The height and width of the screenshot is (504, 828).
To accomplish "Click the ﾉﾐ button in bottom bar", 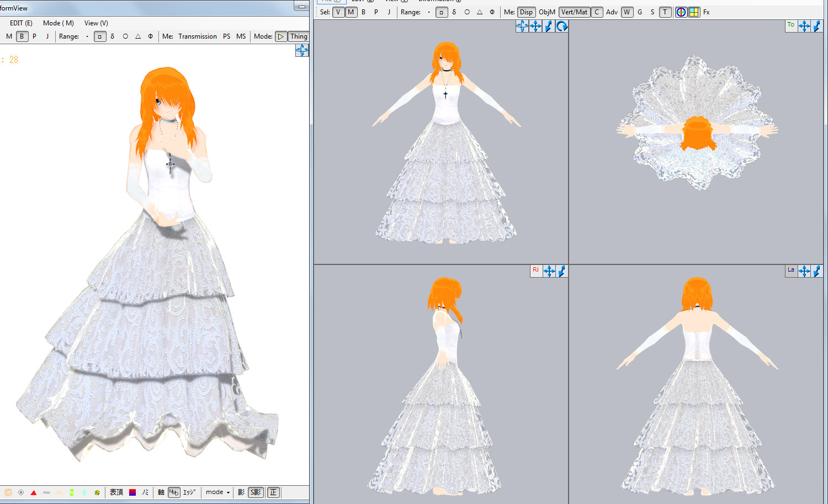I will pos(145,492).
